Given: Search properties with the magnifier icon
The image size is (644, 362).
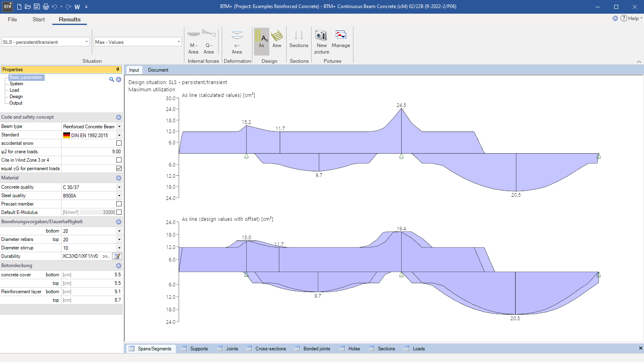Looking at the screenshot, I should [x=111, y=79].
